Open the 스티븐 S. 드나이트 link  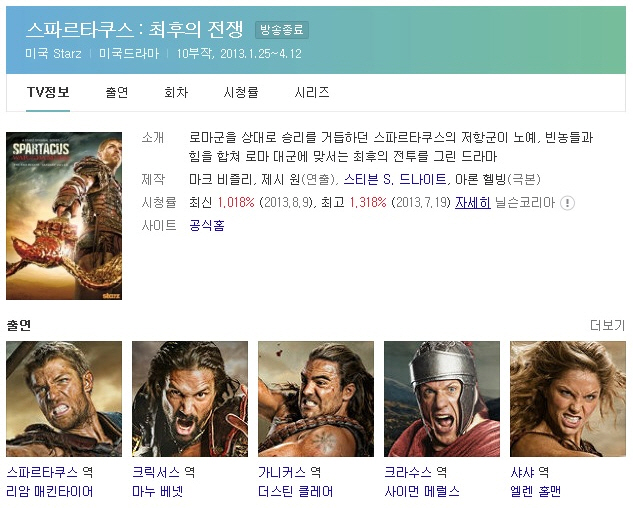395,179
